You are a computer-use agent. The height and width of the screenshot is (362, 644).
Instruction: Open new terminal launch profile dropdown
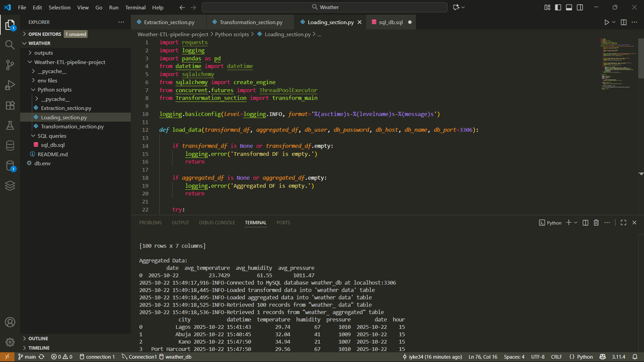point(575,223)
